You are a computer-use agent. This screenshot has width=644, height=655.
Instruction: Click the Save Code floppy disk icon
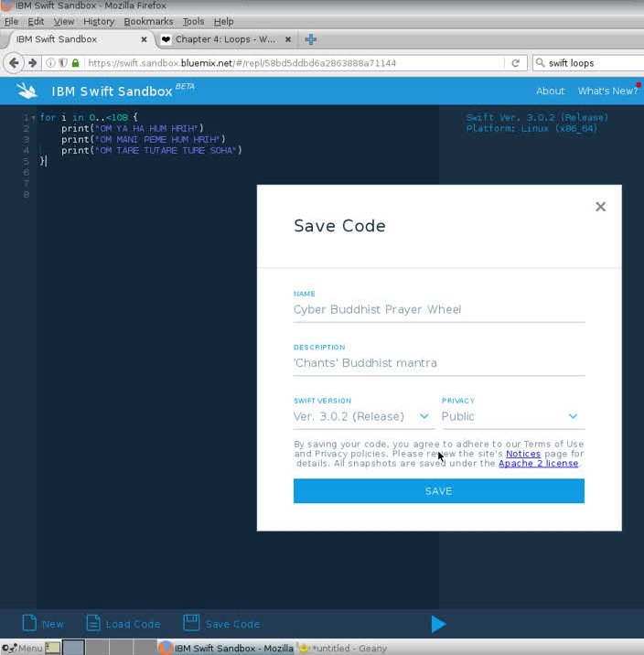pyautogui.click(x=191, y=623)
